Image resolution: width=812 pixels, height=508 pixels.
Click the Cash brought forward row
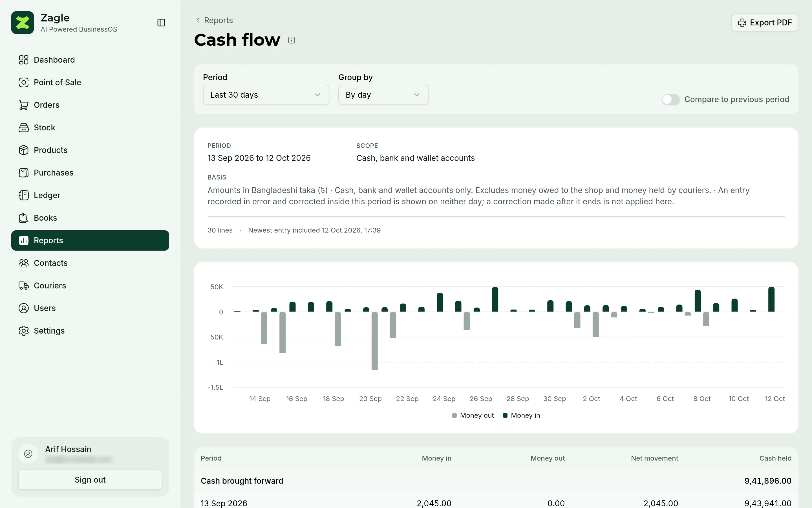coord(496,481)
